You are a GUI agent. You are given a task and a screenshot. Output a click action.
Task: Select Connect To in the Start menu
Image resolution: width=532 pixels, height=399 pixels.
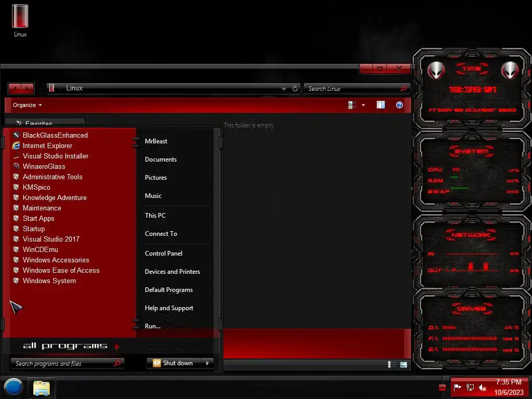click(x=161, y=234)
